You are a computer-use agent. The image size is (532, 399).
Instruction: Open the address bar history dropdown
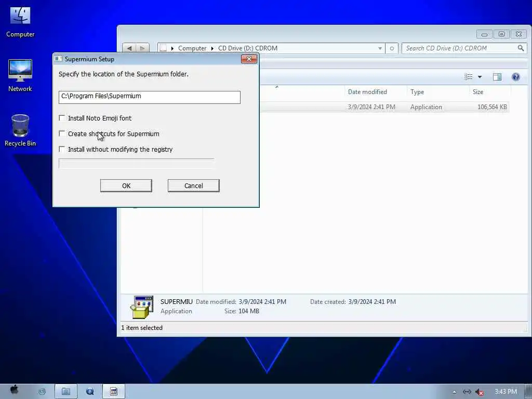(380, 48)
